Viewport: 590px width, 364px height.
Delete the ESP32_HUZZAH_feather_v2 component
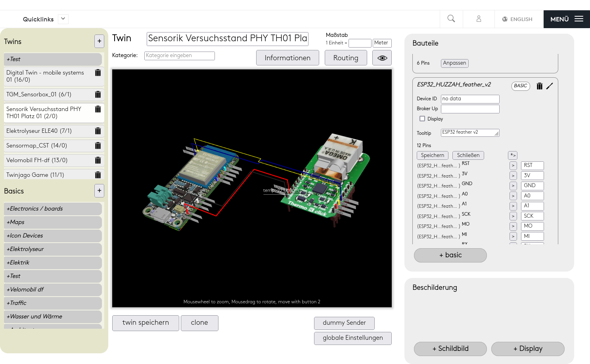click(539, 86)
